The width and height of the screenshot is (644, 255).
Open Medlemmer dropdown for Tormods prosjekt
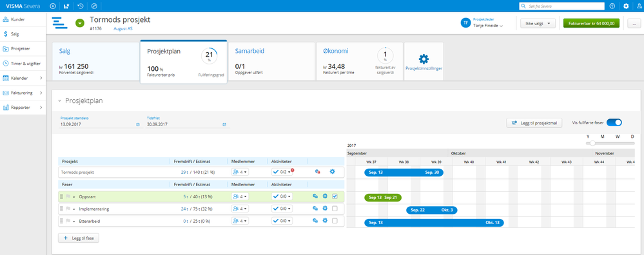[240, 172]
